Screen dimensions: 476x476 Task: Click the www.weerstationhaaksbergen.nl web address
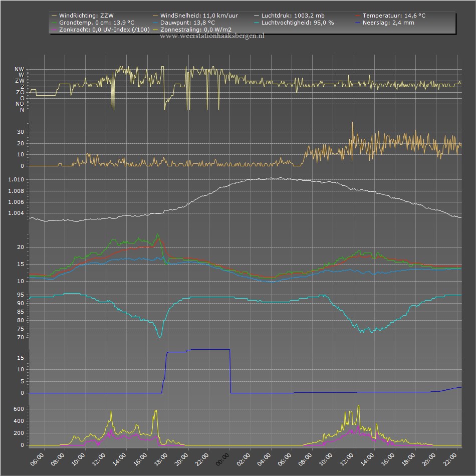(212, 36)
